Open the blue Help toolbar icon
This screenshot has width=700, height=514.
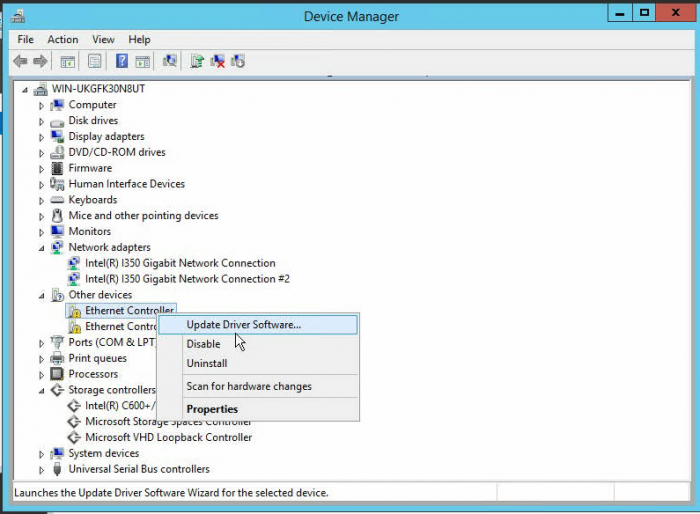(121, 61)
